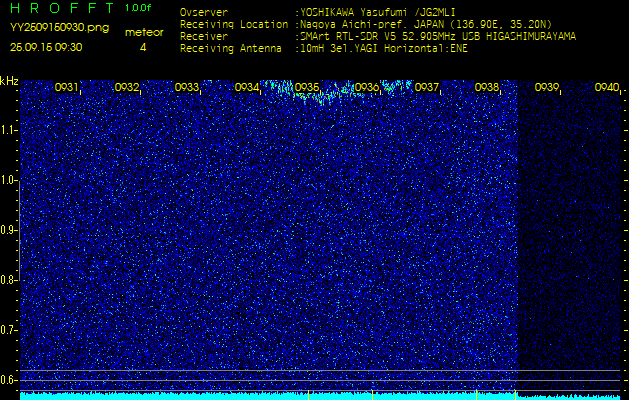Click the HROFFT title text
The image size is (629, 400).
[63, 8]
